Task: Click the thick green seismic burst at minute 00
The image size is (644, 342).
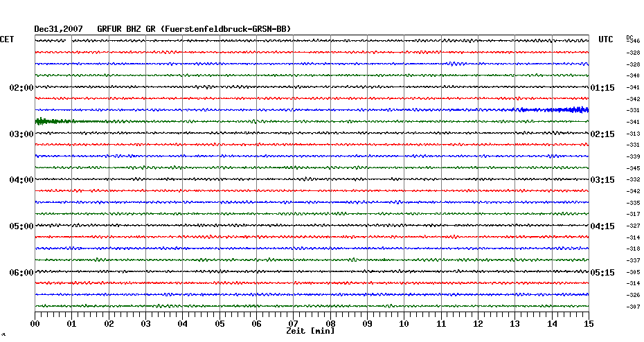Action: coord(53,121)
